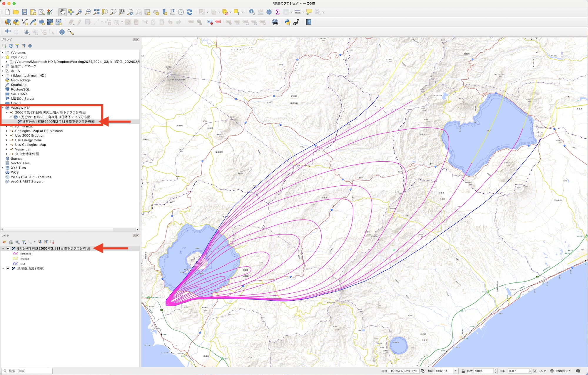Open the temporal controller clock icon
This screenshot has width=588, height=375.
coord(181,12)
